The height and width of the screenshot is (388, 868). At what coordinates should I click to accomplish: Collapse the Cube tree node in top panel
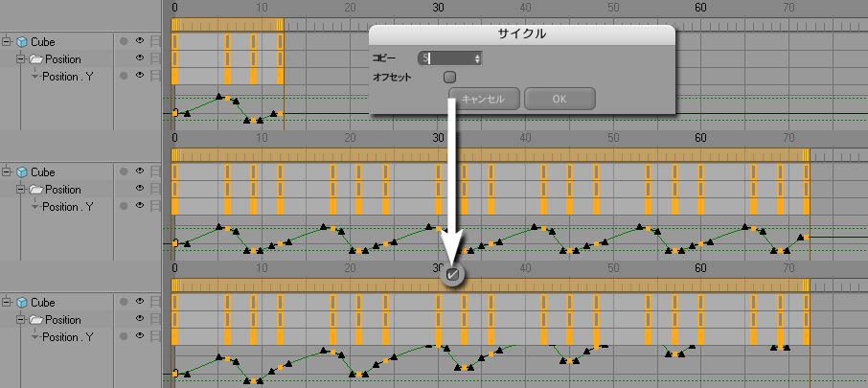pyautogui.click(x=7, y=41)
